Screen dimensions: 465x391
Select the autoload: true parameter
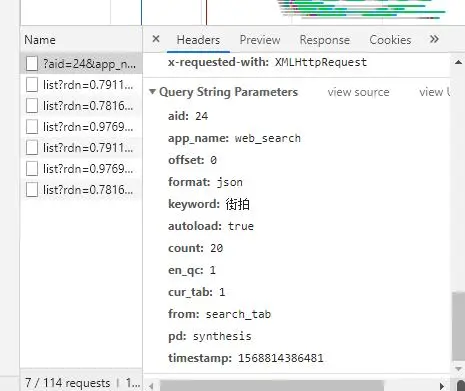pos(211,226)
